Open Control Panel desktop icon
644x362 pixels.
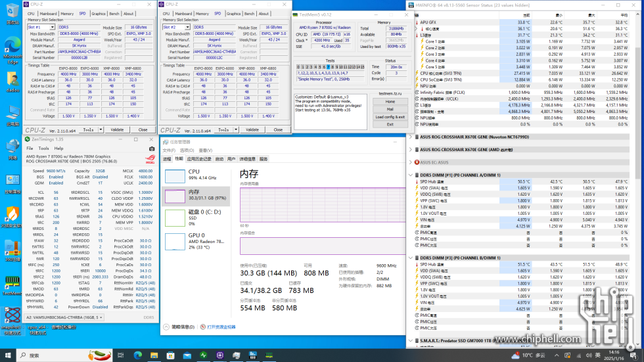(12, 183)
